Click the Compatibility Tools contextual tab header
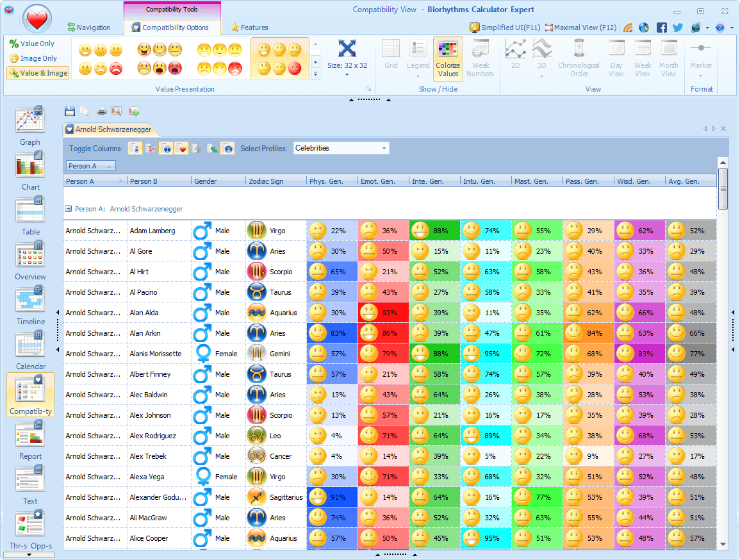Viewport: 740px width, 560px height. [172, 10]
